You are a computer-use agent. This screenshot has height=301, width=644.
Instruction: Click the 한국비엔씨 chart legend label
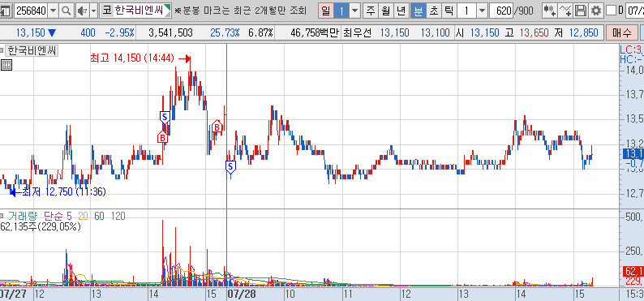pyautogui.click(x=32, y=51)
